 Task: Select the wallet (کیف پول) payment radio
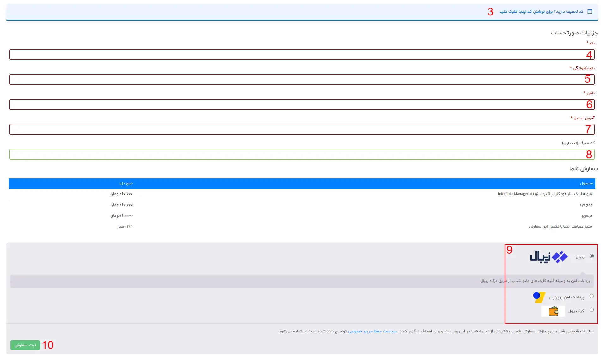tap(592, 310)
